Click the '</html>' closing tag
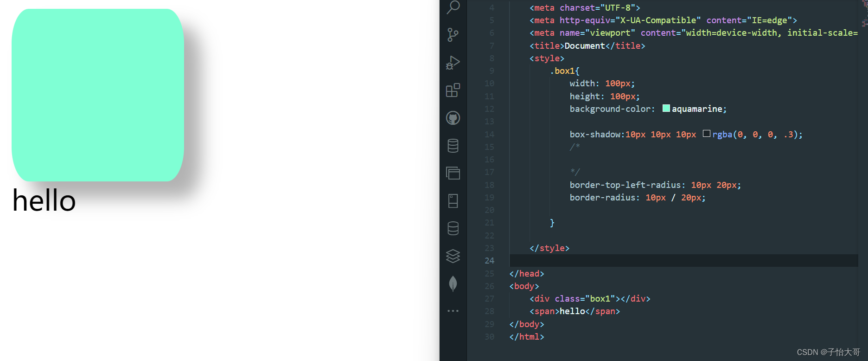Screen dimensions: 868x361 [527, 337]
